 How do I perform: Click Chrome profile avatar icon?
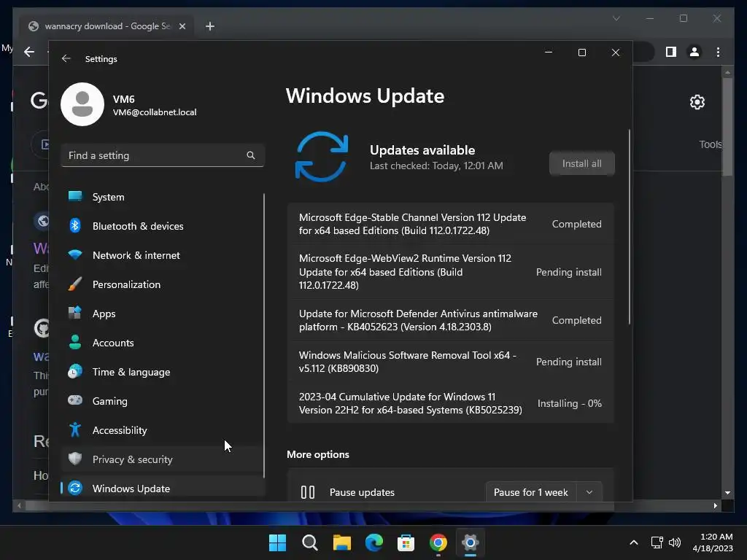(x=694, y=52)
